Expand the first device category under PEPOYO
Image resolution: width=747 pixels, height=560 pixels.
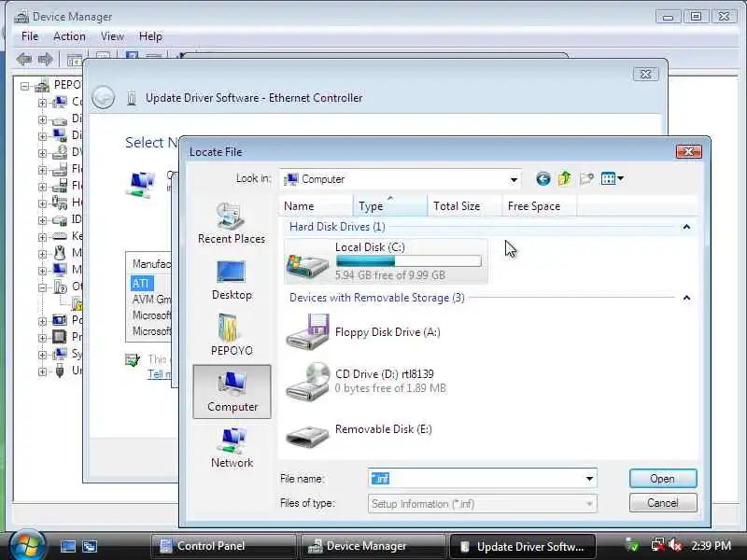click(42, 103)
